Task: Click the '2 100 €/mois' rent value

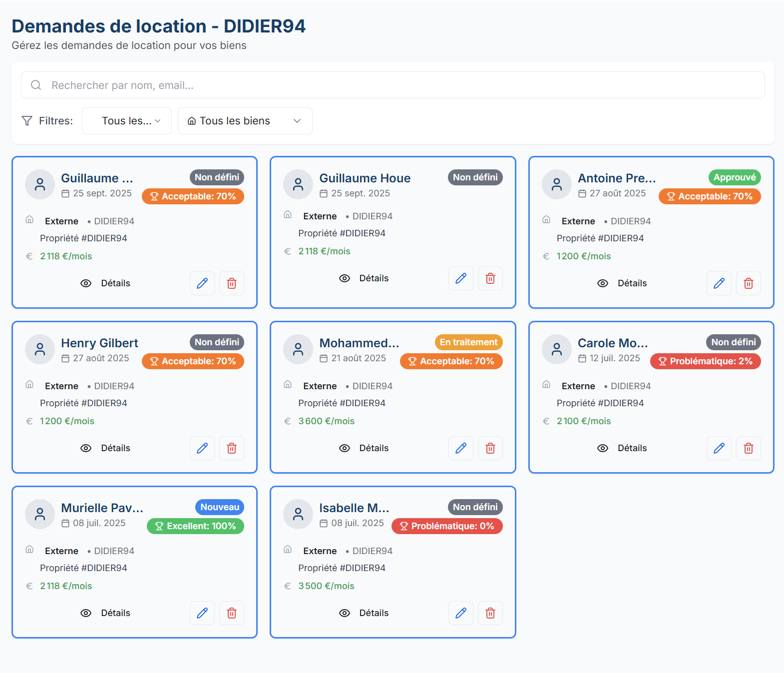Action: (584, 421)
